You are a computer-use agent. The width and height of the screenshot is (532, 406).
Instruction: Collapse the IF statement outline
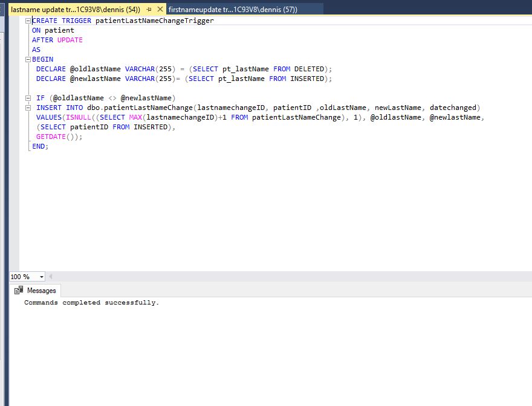(x=28, y=98)
